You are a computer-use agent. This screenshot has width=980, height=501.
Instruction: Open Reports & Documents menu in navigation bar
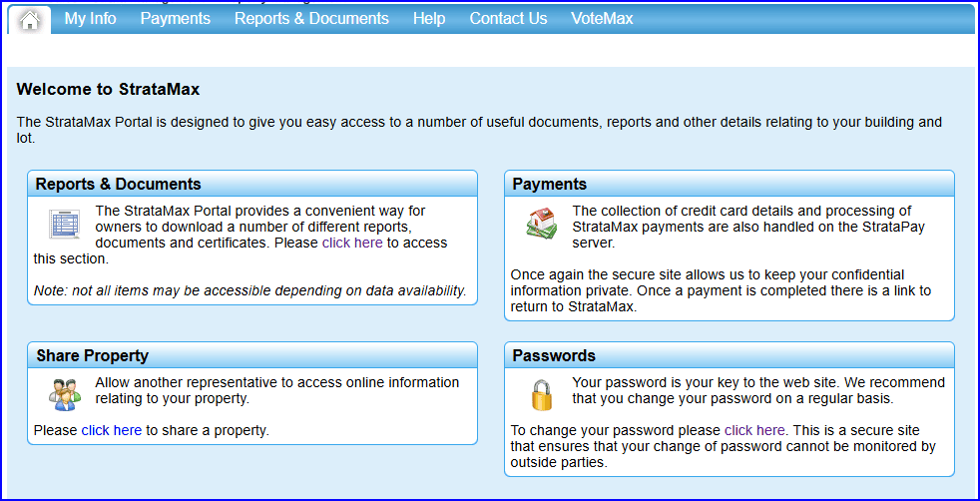click(311, 19)
